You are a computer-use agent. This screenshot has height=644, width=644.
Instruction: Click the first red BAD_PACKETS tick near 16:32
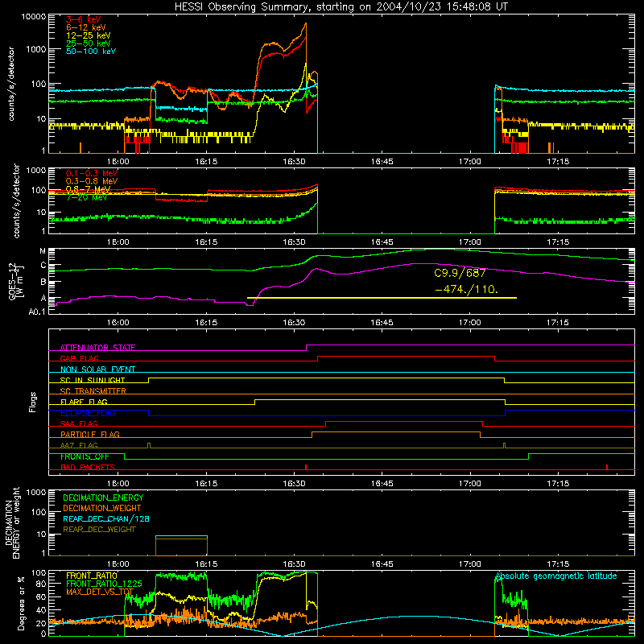tap(306, 467)
